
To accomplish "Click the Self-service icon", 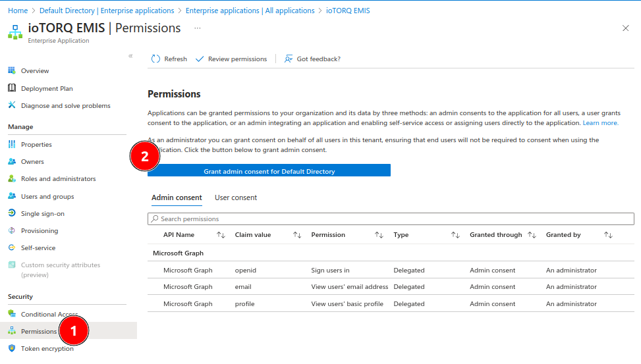I will click(x=12, y=247).
